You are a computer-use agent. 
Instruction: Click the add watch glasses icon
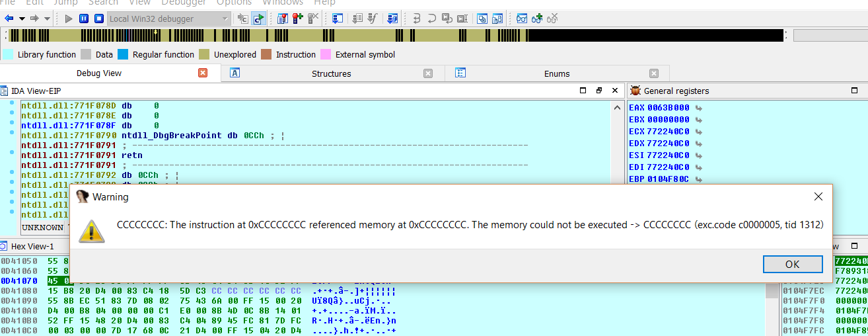537,19
